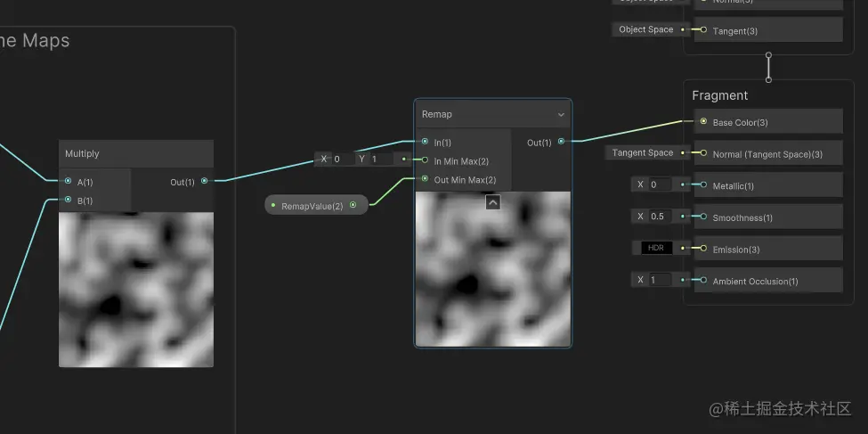The width and height of the screenshot is (868, 434).
Task: Click the Multiply A(1) input port
Action: [x=68, y=181]
